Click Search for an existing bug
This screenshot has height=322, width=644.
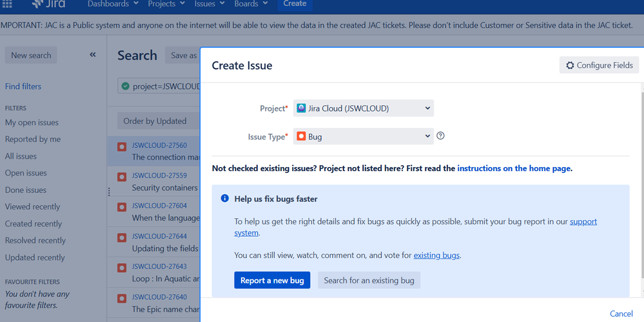pyautogui.click(x=369, y=281)
